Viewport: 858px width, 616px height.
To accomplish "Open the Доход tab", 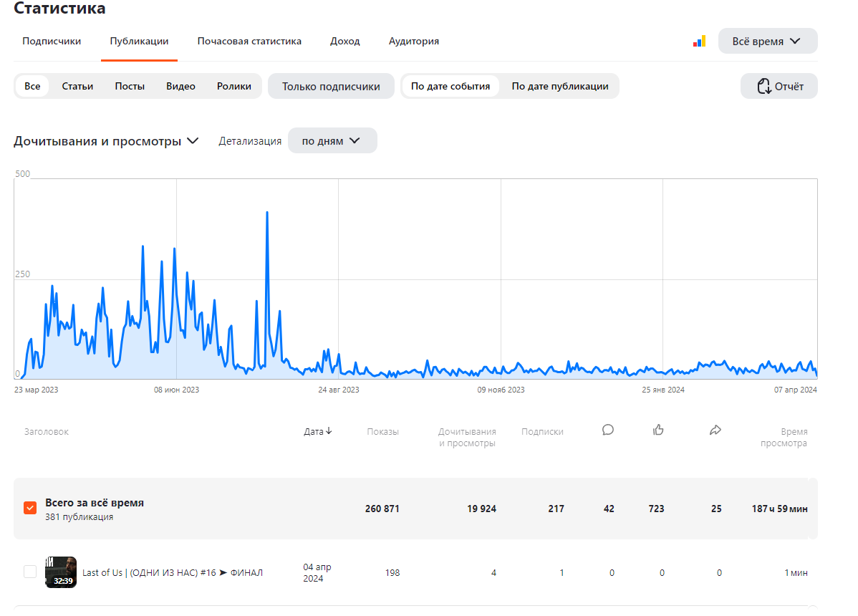I will pyautogui.click(x=344, y=41).
